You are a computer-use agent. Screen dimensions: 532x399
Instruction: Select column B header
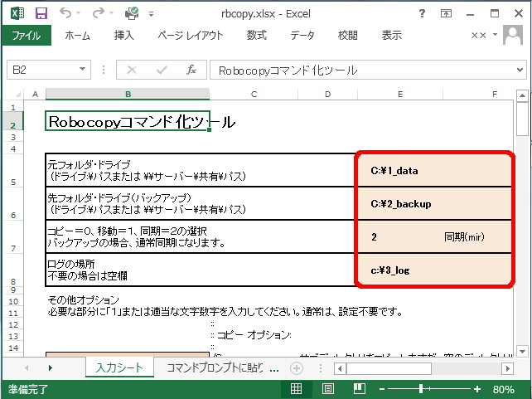[x=128, y=94]
